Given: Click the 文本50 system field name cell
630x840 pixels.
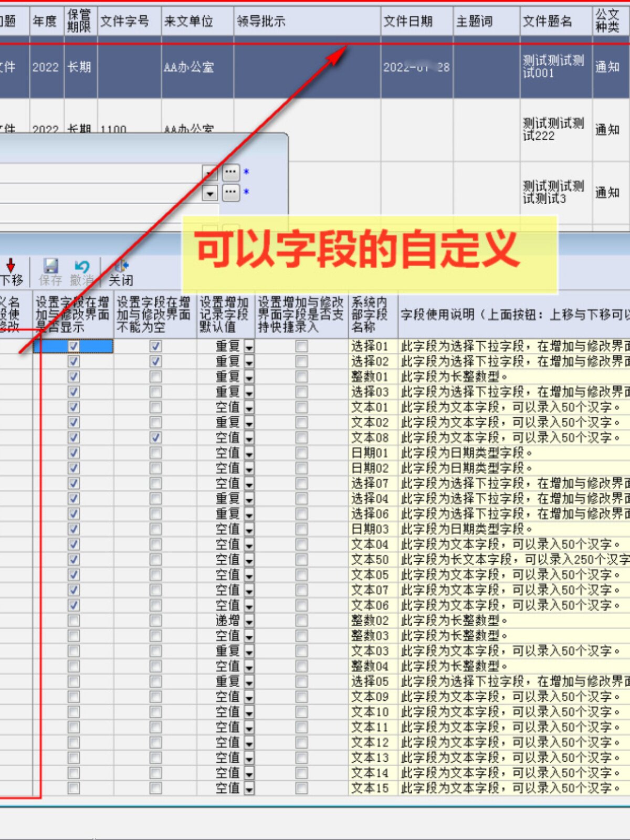Looking at the screenshot, I should click(373, 560).
